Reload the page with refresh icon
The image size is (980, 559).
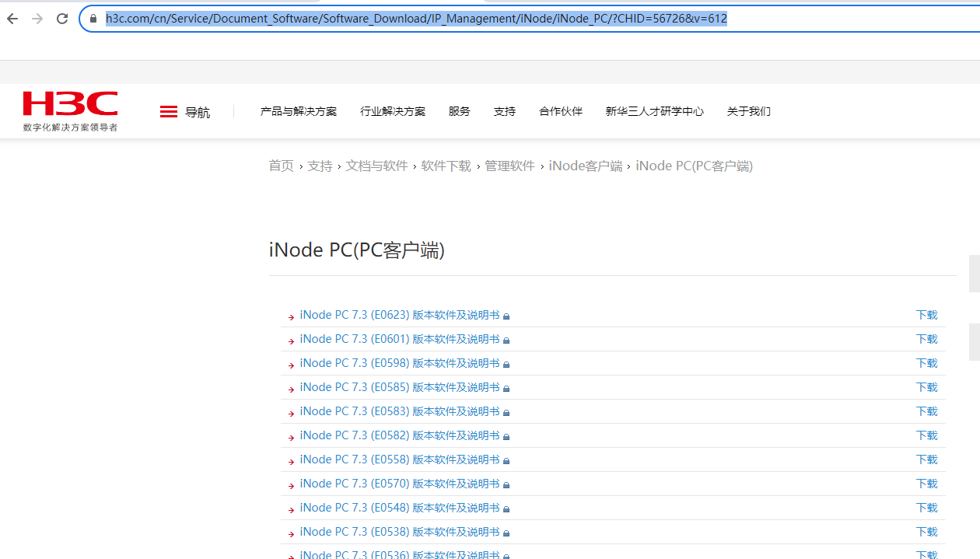point(62,19)
